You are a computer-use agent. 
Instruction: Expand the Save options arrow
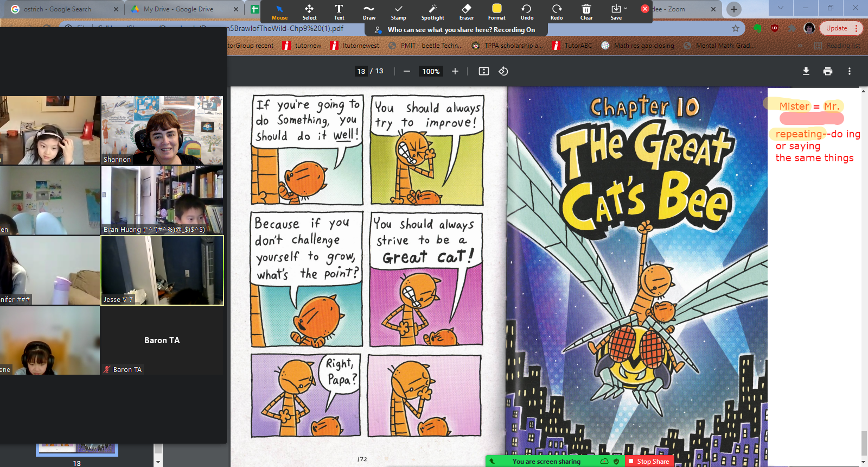click(626, 8)
